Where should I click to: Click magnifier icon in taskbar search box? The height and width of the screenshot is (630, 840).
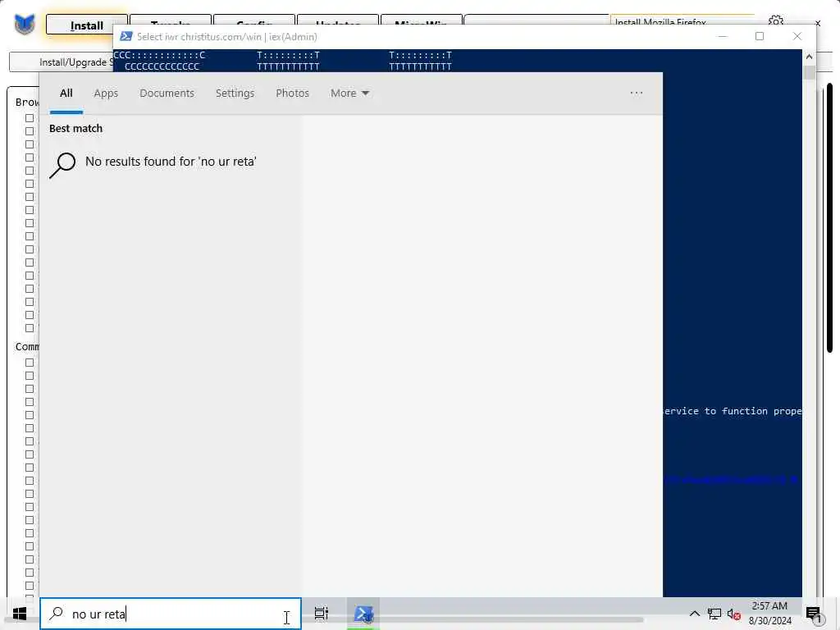pyautogui.click(x=57, y=614)
